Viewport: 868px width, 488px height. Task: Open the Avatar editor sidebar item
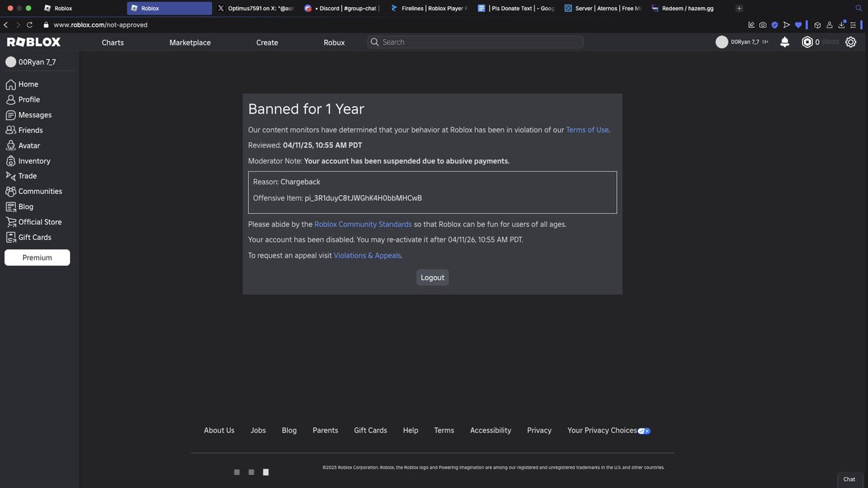tap(22, 145)
